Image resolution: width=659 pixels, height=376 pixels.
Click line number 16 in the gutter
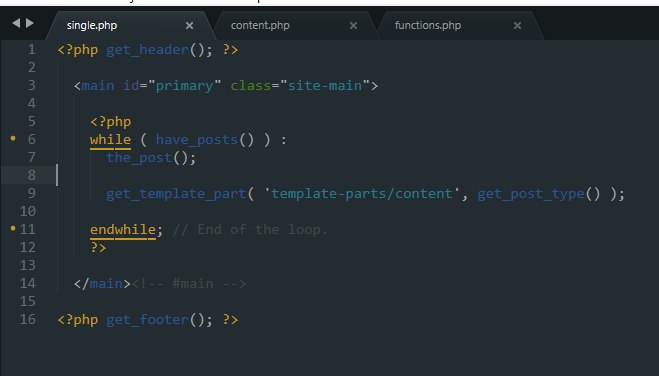(x=27, y=319)
